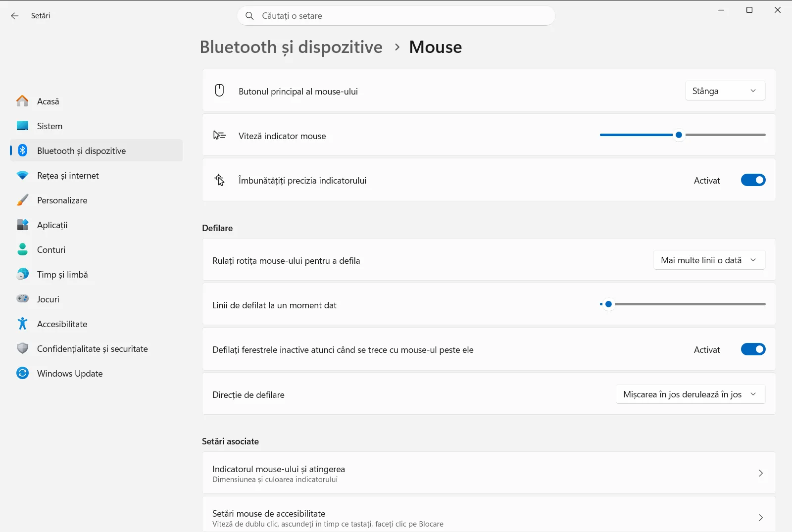Viewport: 792px width, 532px height.
Task: Maximize the Setări window
Action: click(x=749, y=10)
